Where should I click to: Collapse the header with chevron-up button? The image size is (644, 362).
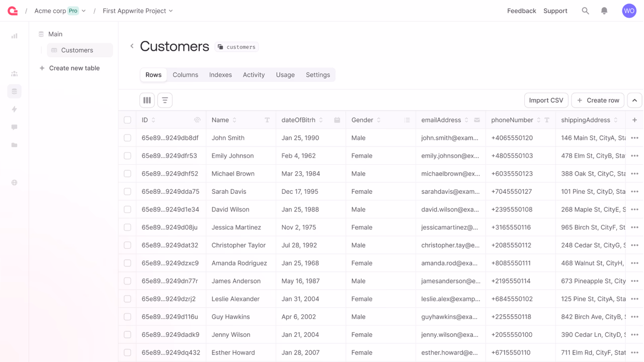click(634, 100)
